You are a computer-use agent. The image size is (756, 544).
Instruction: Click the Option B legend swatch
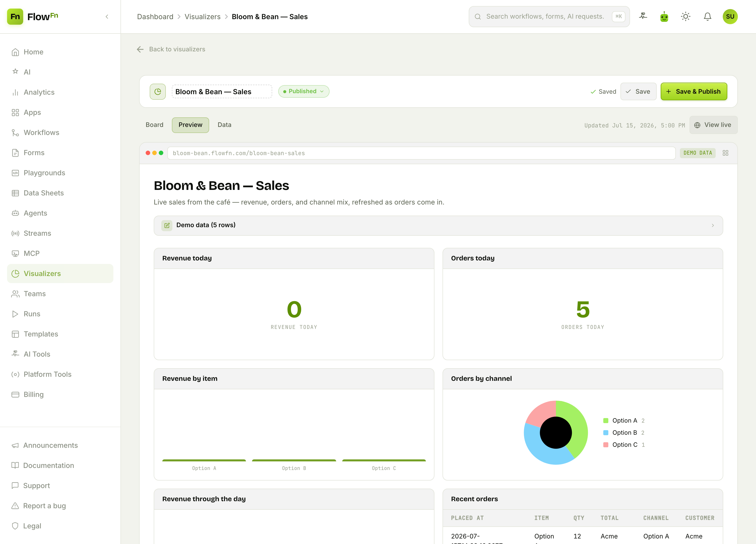(606, 433)
